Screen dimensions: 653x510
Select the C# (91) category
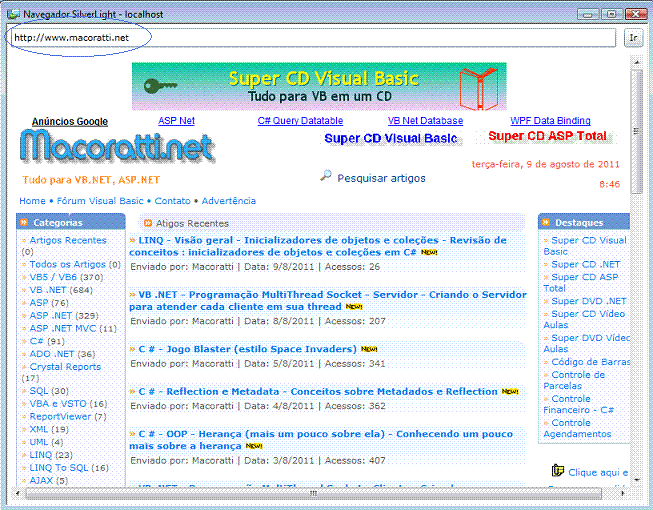click(x=36, y=341)
